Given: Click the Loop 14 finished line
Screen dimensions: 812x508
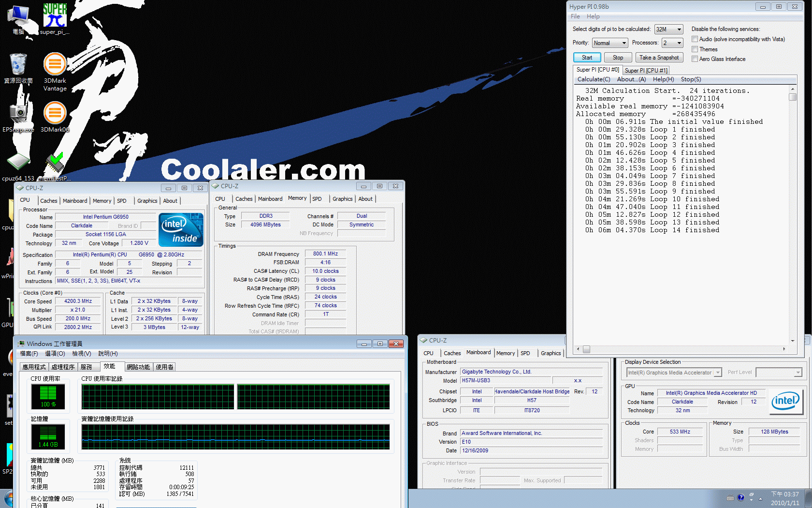Looking at the screenshot, I should 652,230.
